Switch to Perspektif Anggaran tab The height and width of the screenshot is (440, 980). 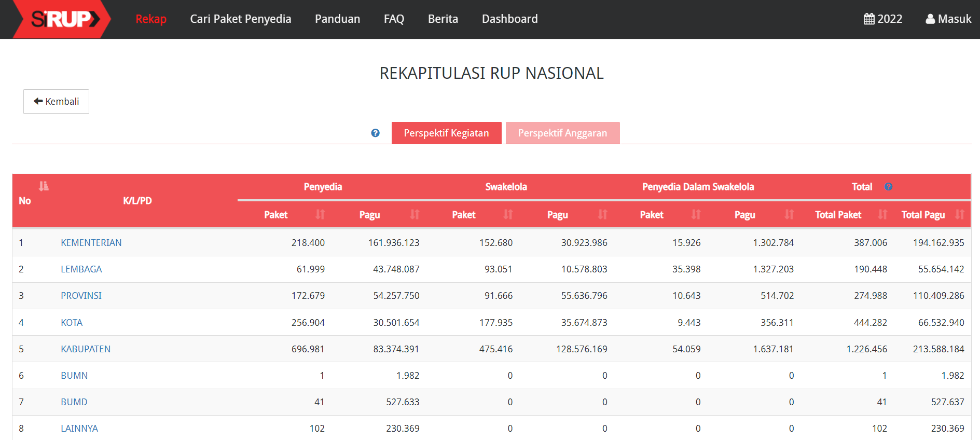tap(562, 133)
